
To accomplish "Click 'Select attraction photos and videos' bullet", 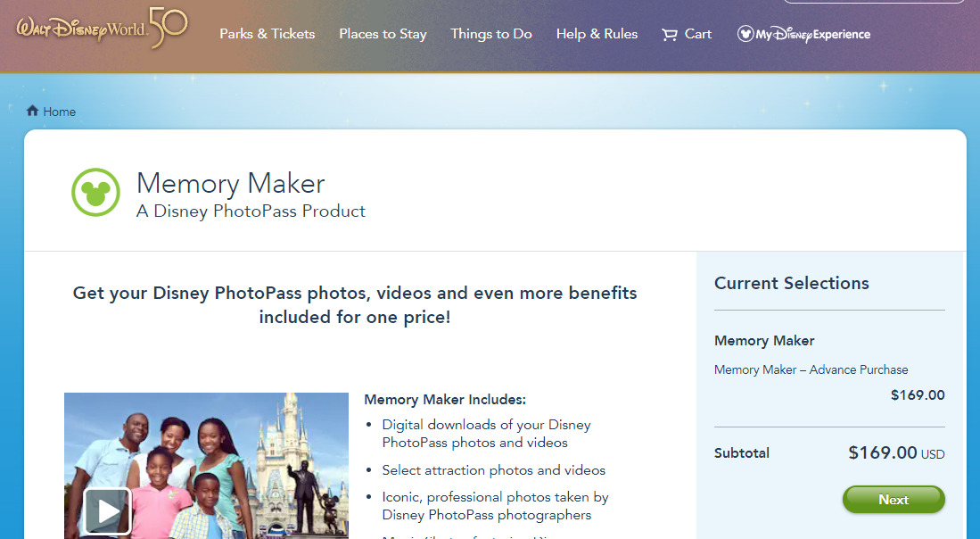I will pos(494,470).
